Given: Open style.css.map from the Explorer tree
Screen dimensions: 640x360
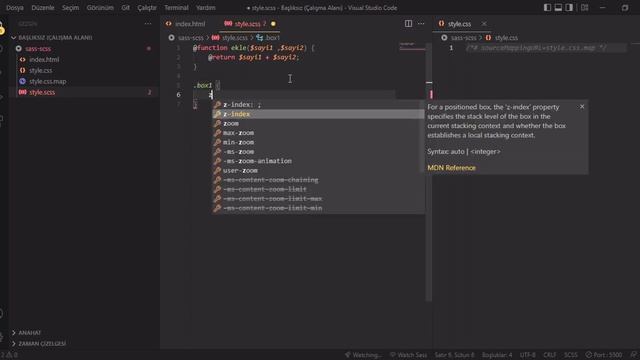Looking at the screenshot, I should 47,82.
